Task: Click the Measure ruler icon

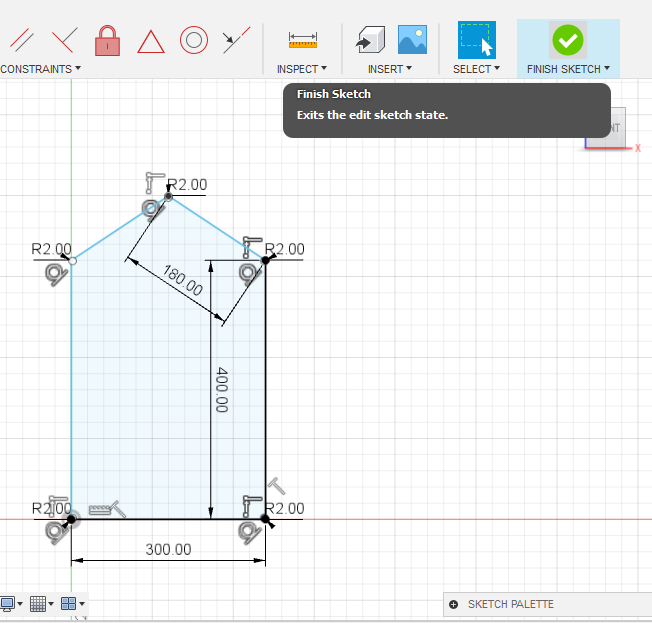Action: (303, 40)
